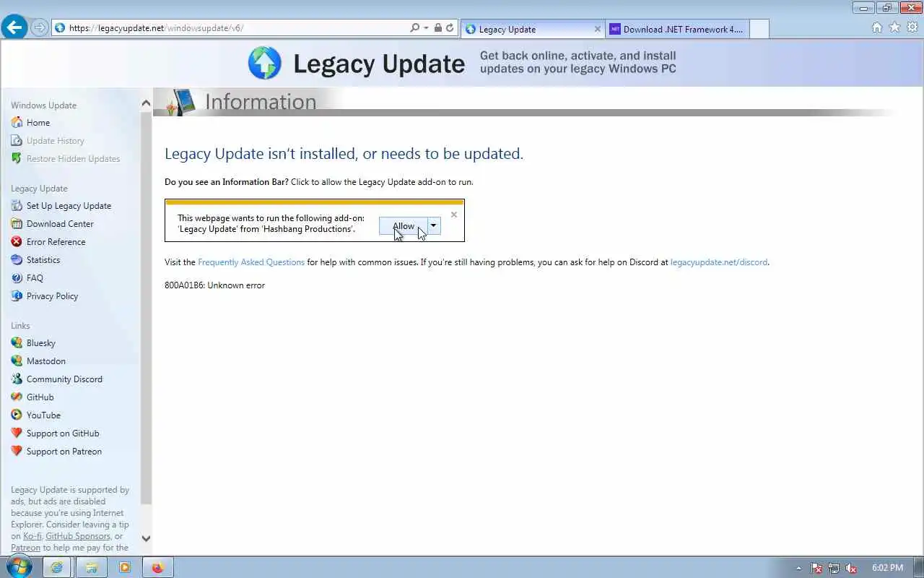Click the Legacy Update globe logo
This screenshot has height=578, width=924.
click(265, 63)
